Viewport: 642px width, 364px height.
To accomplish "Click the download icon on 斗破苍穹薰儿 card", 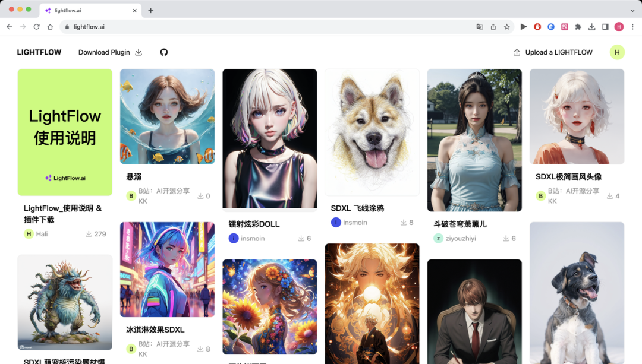I will click(x=506, y=239).
